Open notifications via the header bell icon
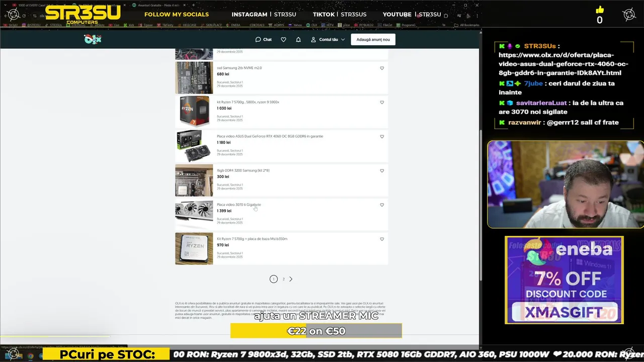The image size is (644, 362). click(x=298, y=39)
